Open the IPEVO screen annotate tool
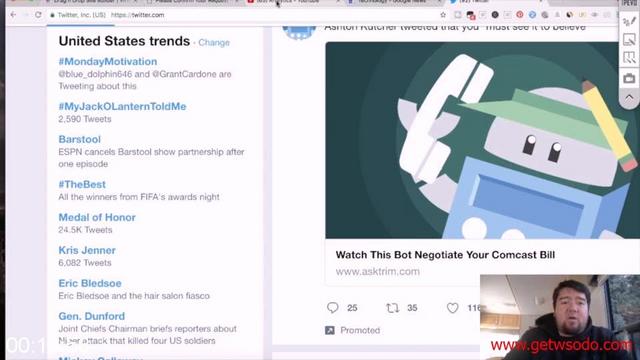Image resolution: width=640 pixels, height=360 pixels. point(629,40)
